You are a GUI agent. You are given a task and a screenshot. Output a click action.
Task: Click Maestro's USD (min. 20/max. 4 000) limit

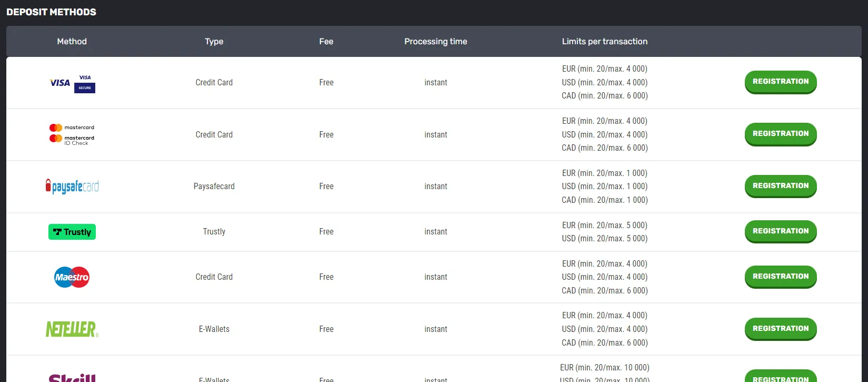coord(605,277)
